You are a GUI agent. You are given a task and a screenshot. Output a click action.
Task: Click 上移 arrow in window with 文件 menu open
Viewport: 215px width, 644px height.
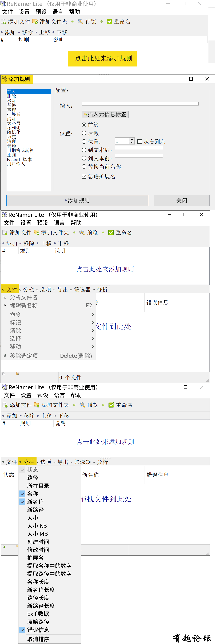38,243
